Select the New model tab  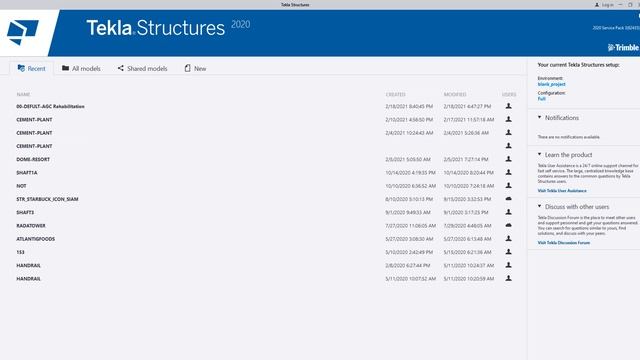coord(195,69)
